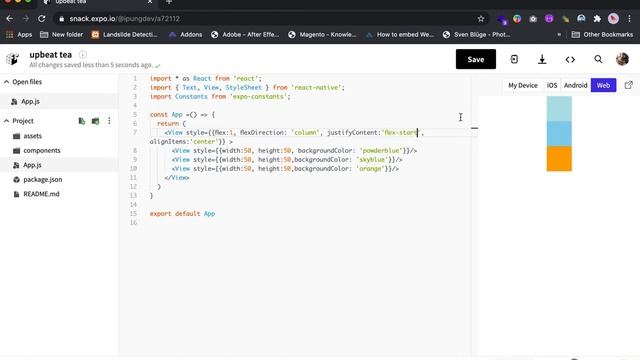Open the Magento - Knowle... bookmark
This screenshot has width=640, height=360.
point(322,35)
